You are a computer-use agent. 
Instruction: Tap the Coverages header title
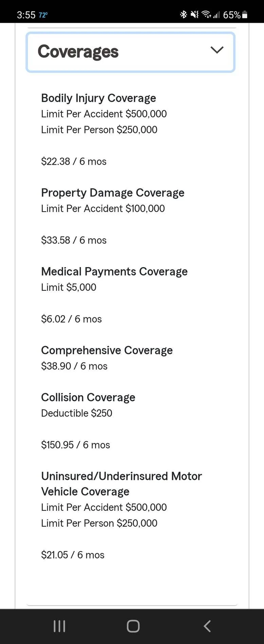[x=78, y=52]
